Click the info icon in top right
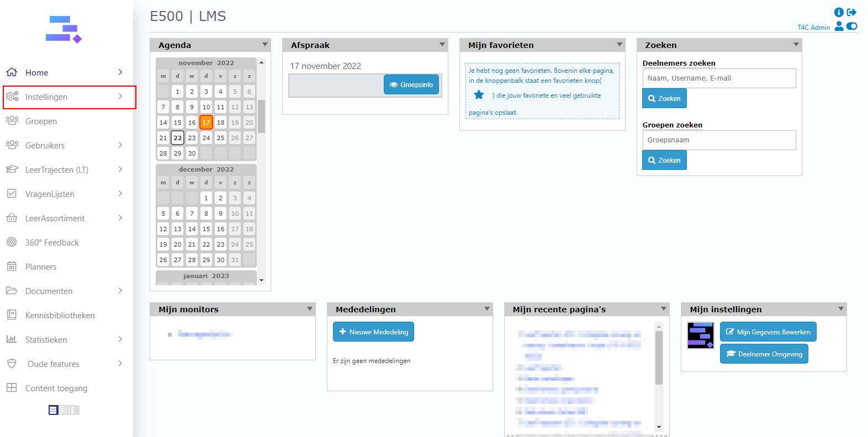This screenshot has width=868, height=437. click(x=838, y=12)
